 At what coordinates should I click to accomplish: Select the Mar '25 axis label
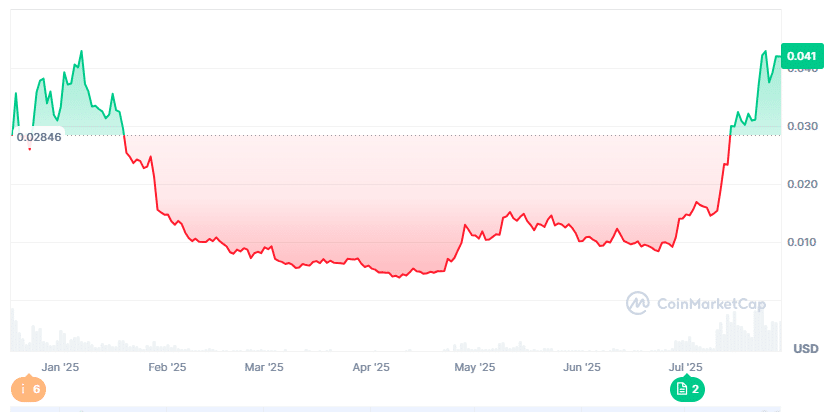[264, 367]
